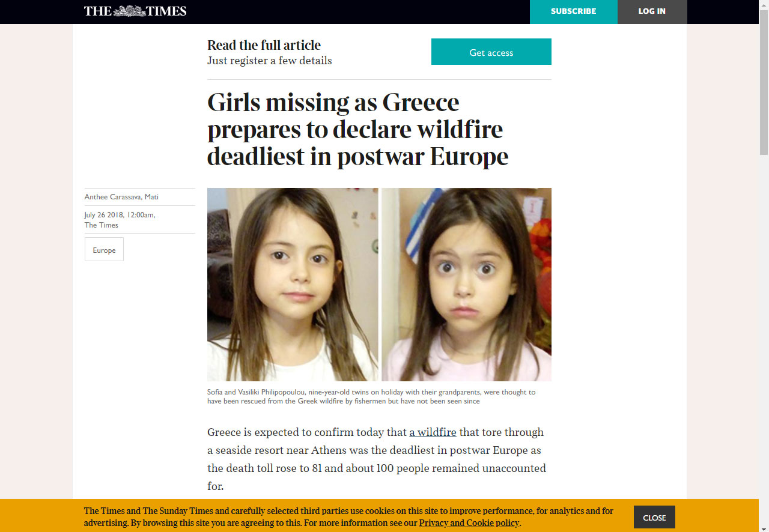Close the cookie notice banner
This screenshot has height=532, width=769.
coord(654,517)
